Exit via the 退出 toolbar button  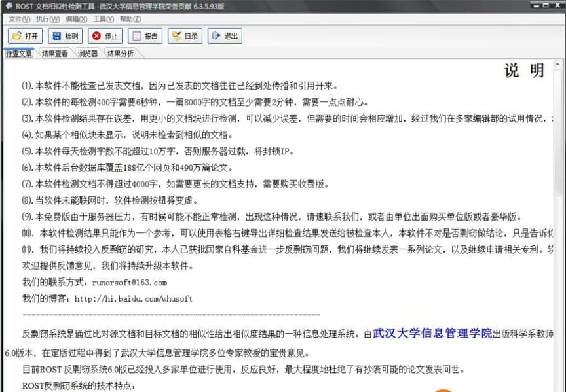[225, 36]
